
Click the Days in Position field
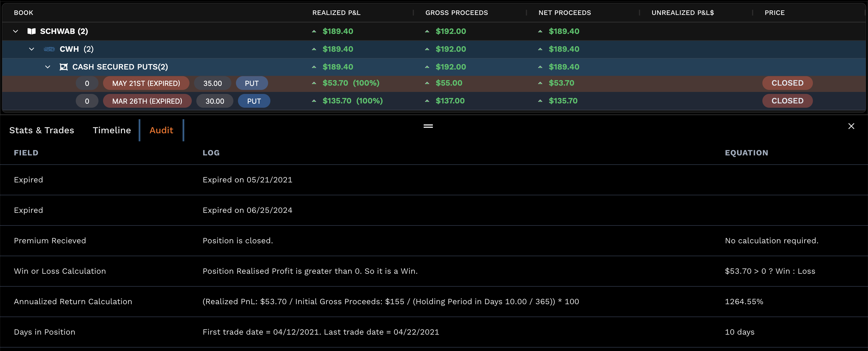coord(44,332)
